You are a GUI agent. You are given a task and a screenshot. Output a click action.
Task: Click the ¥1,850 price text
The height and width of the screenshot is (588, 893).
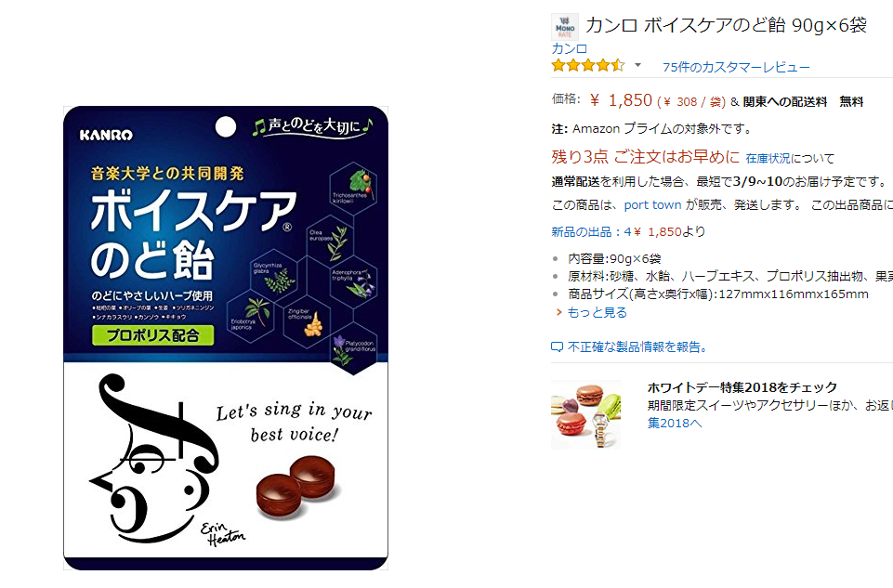click(621, 100)
